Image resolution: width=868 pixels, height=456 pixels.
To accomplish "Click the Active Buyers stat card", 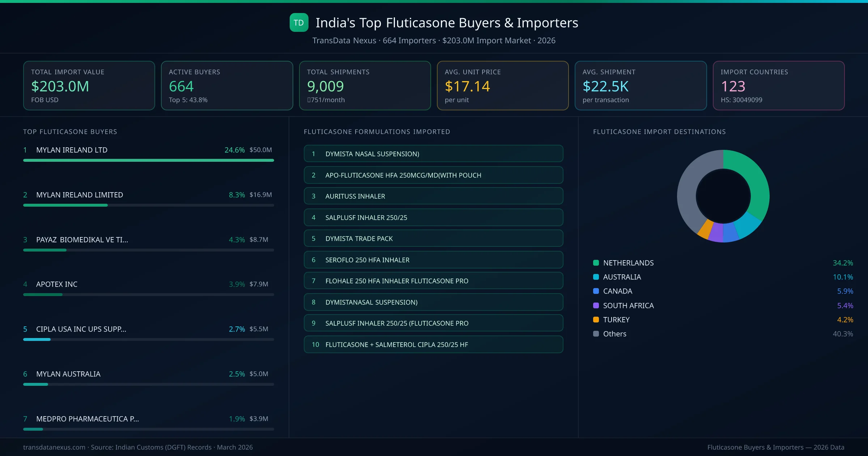I will pyautogui.click(x=227, y=85).
